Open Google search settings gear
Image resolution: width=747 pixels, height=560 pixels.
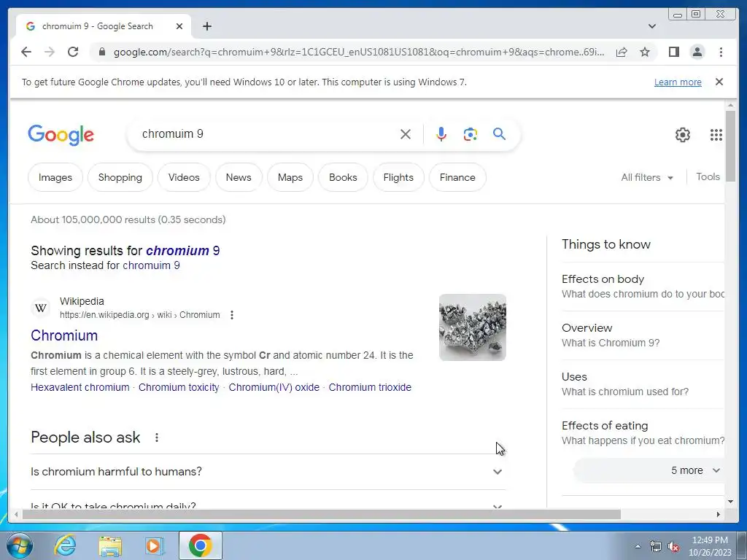point(683,135)
